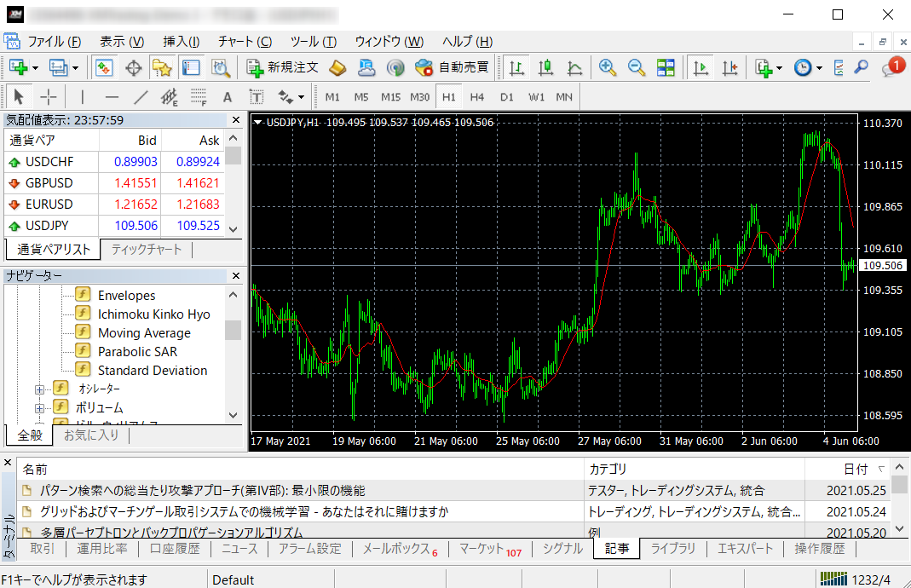
Task: Click the articles list scrollbar thumb
Action: point(899,484)
